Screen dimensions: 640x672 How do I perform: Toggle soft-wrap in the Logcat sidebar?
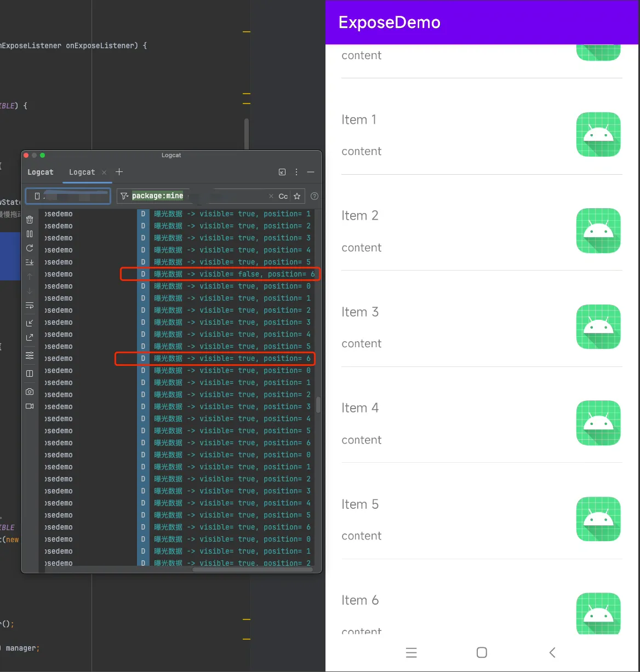click(30, 306)
